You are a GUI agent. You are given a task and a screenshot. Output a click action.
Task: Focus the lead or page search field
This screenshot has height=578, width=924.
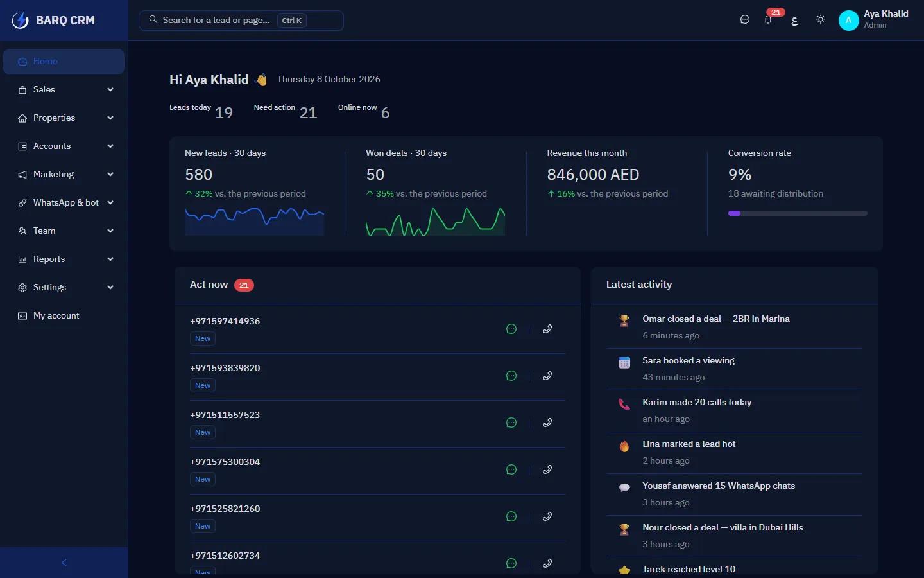241,21
